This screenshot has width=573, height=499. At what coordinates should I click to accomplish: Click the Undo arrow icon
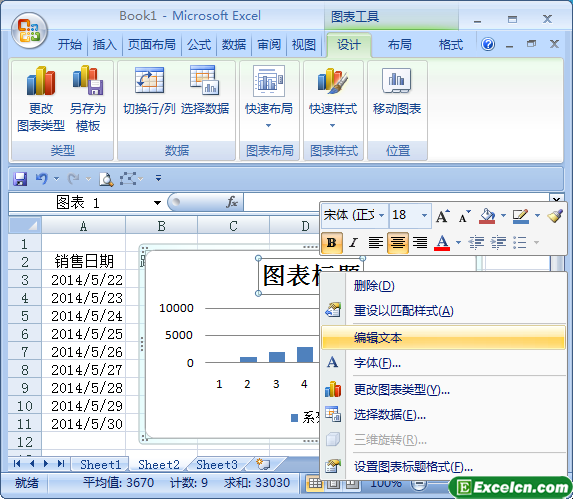tap(42, 179)
